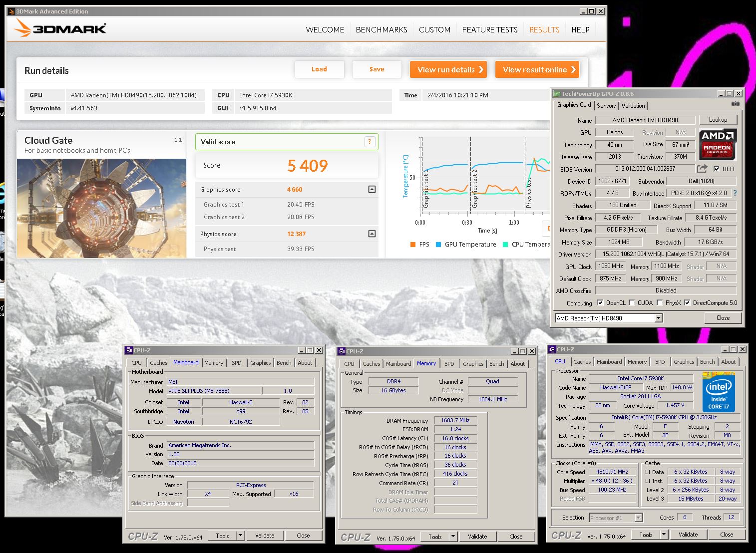The image size is (756, 553).
Task: Open the Processor selection dropdown in CPU-Z
Action: [x=638, y=518]
